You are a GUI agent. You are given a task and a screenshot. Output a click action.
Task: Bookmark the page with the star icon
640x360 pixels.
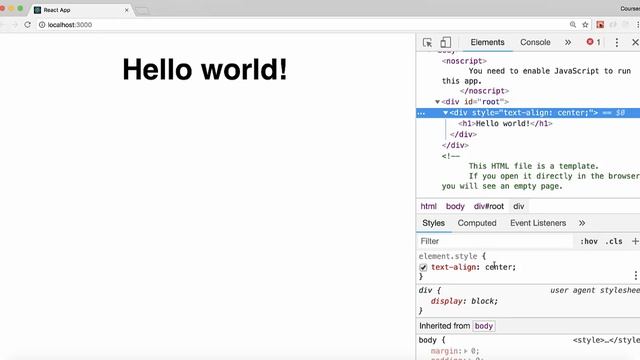[x=585, y=25]
